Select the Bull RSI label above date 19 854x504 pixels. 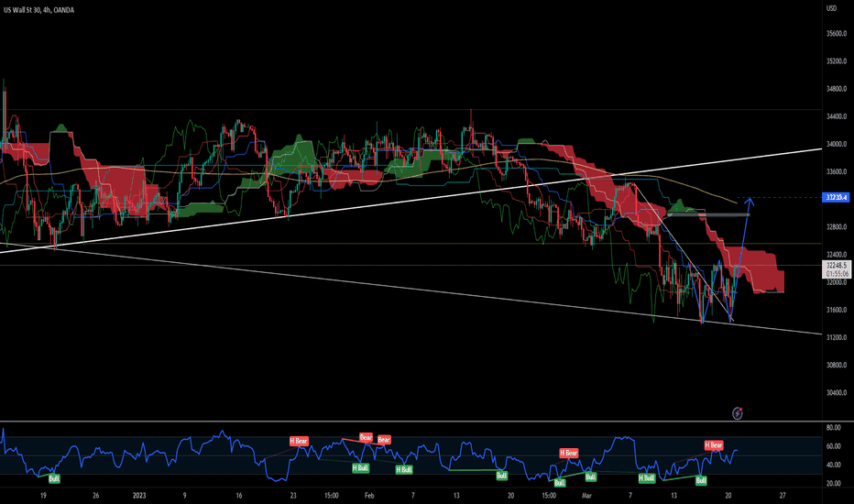click(x=54, y=479)
